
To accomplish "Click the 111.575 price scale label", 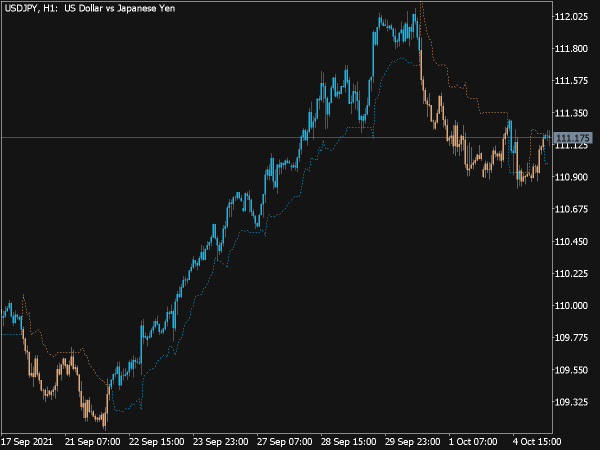I will (x=571, y=81).
